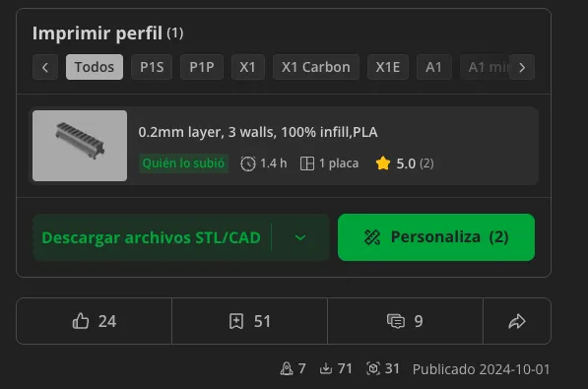The image size is (588, 389).
Task: Expand the download options chevron
Action: click(x=300, y=237)
